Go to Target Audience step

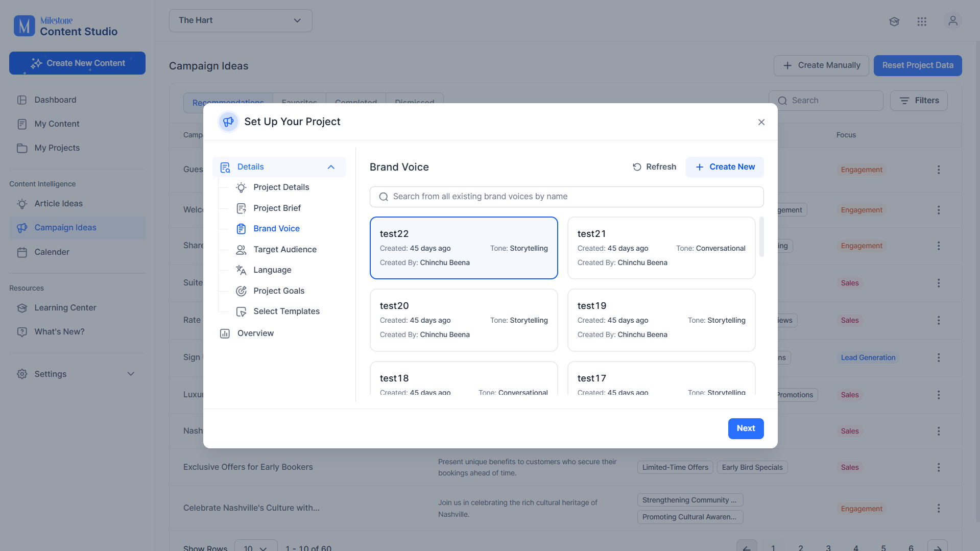(285, 250)
